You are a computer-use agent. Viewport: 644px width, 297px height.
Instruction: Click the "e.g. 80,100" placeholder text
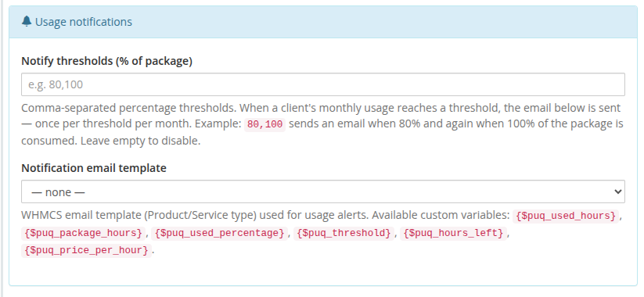tap(56, 84)
